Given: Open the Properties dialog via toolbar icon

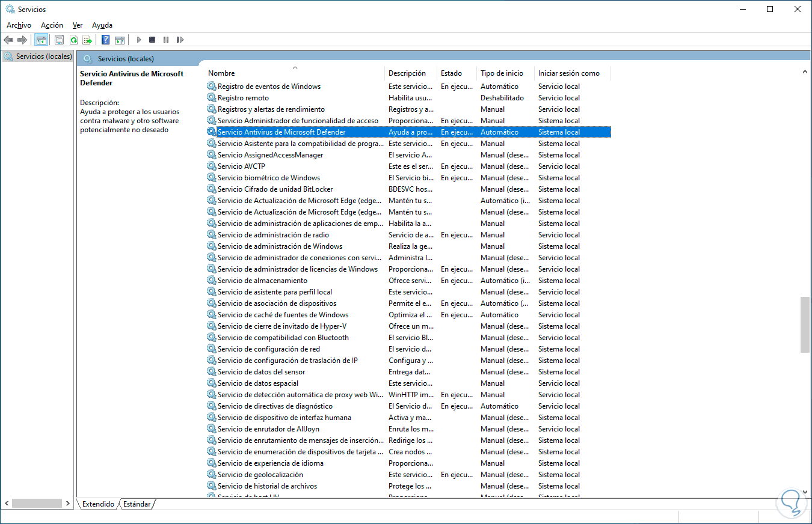Looking at the screenshot, I should (x=59, y=40).
